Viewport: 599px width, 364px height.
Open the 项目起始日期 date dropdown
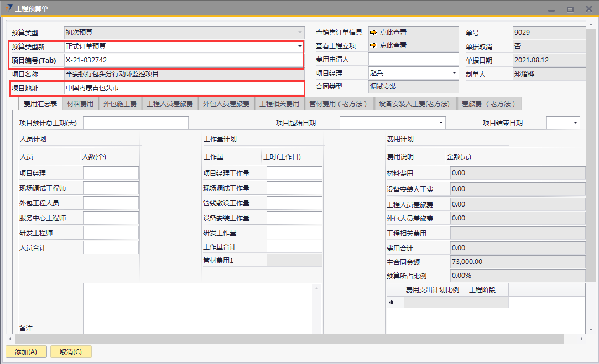(441, 123)
